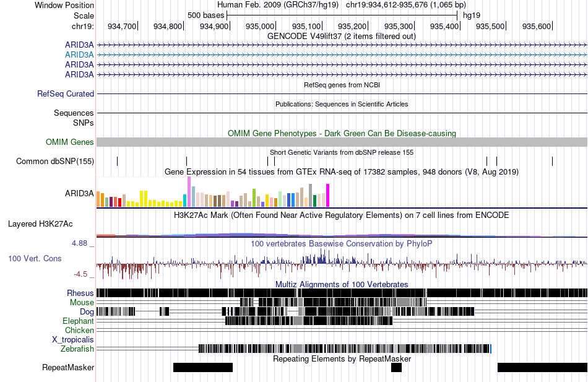Click the 'chr19:' ruler label
The image size is (588, 382).
pyautogui.click(x=83, y=26)
